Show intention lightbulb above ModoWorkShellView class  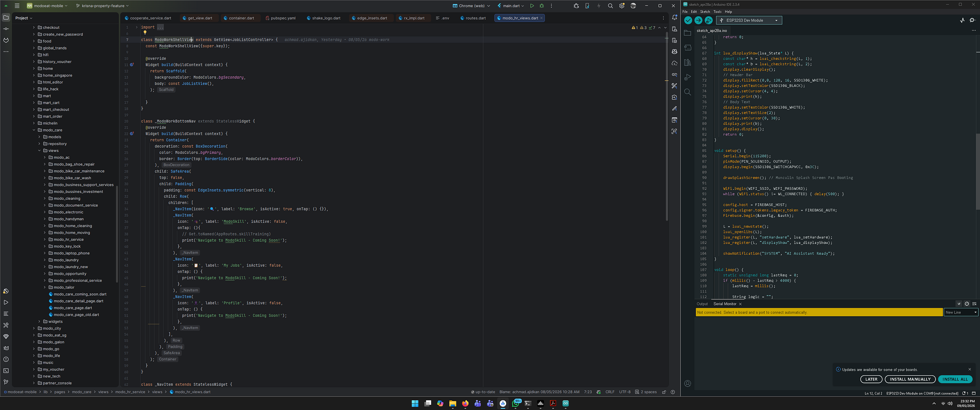[x=145, y=33]
